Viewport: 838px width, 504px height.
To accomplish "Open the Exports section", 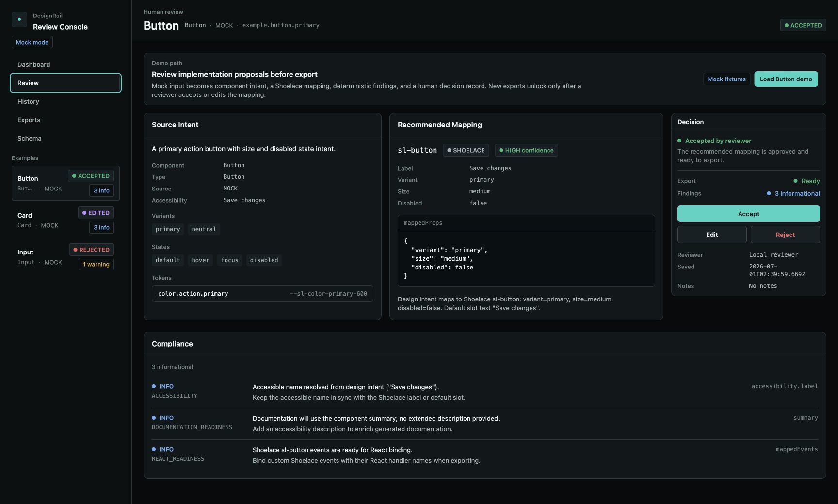I will (65, 120).
